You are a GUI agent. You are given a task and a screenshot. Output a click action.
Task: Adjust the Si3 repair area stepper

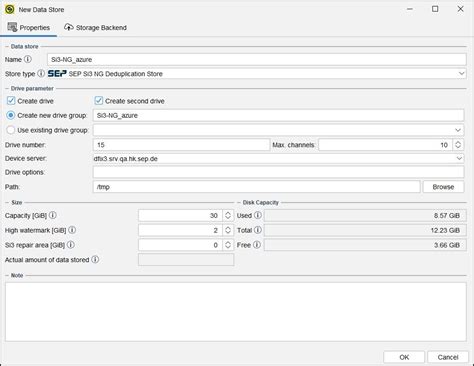(228, 245)
